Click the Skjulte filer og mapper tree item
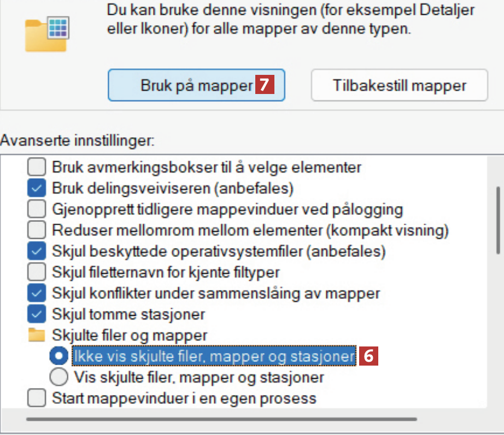 [x=130, y=334]
